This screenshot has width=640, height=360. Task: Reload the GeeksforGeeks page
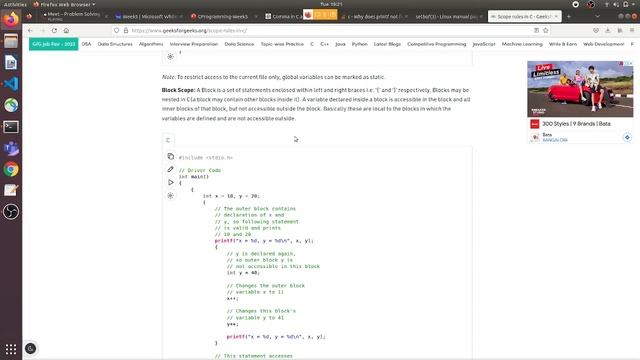(54, 31)
